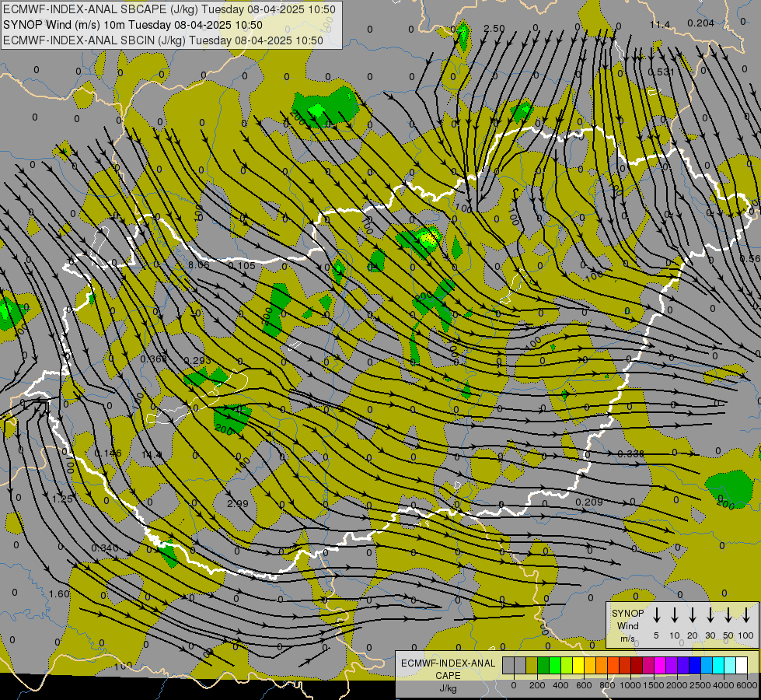Click the '1500' tick label on the colorbar
Viewport: 761px width, 700px height.
654,685
